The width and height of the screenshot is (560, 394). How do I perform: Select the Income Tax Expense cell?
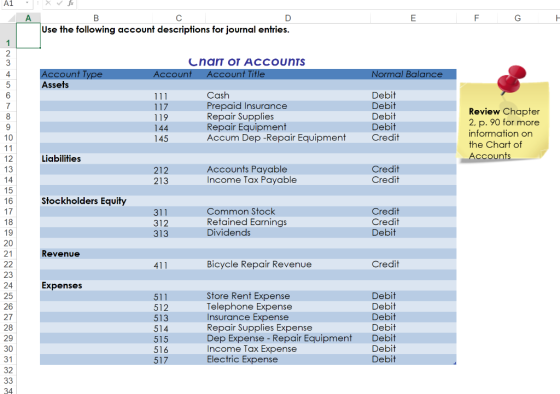coord(288,349)
